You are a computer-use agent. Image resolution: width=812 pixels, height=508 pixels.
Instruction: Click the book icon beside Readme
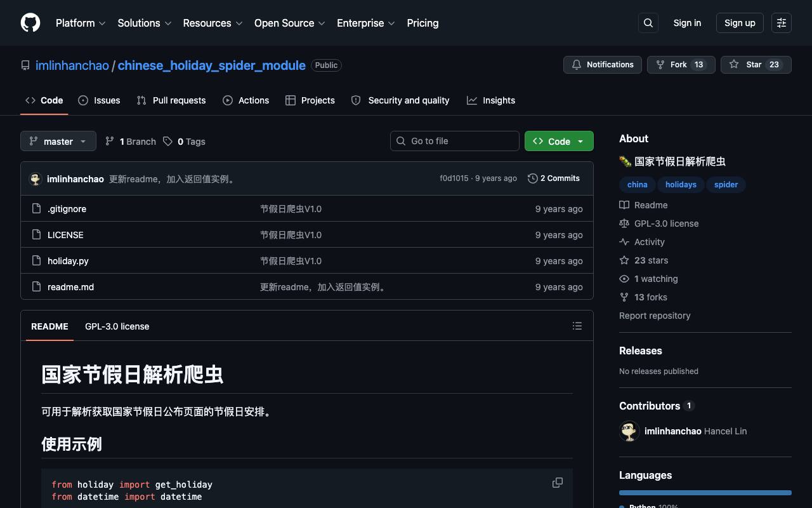[x=624, y=205]
